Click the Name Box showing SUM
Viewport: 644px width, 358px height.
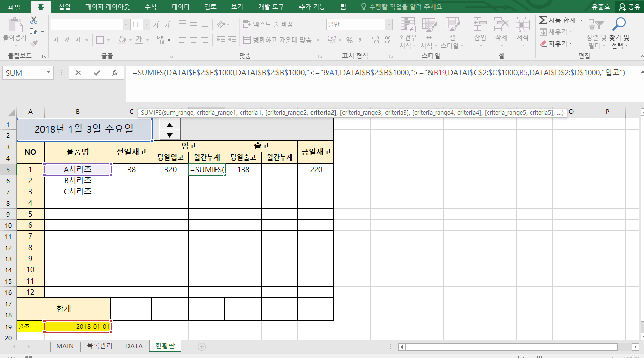click(x=24, y=73)
